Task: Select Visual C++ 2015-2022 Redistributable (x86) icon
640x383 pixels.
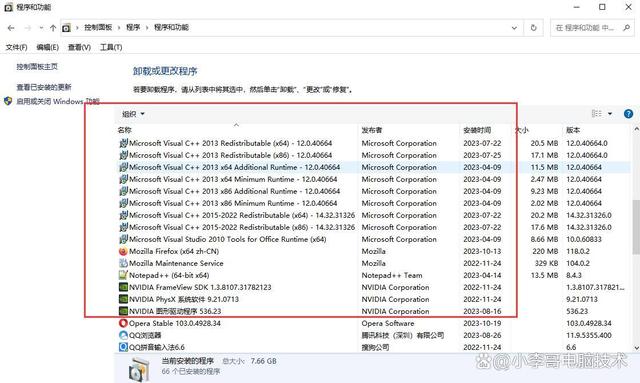Action: pos(123,227)
